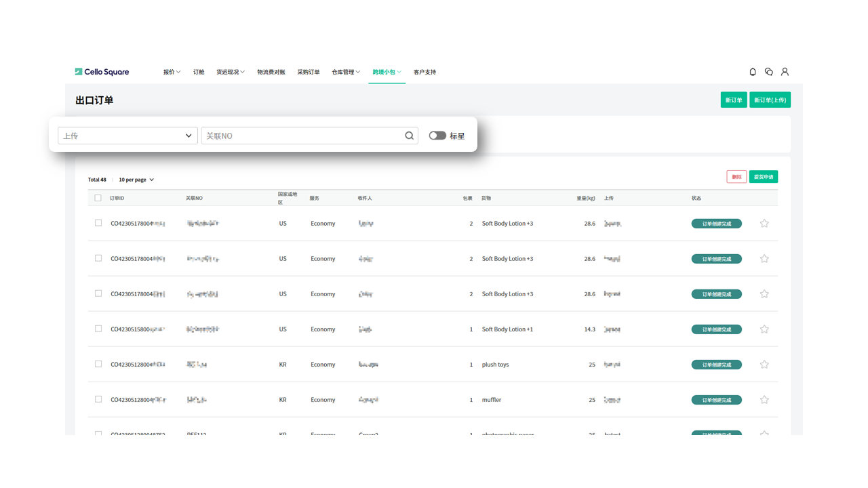Check the select-all checkbox in table header
Viewport: 868px width, 488px height.
[x=98, y=198]
